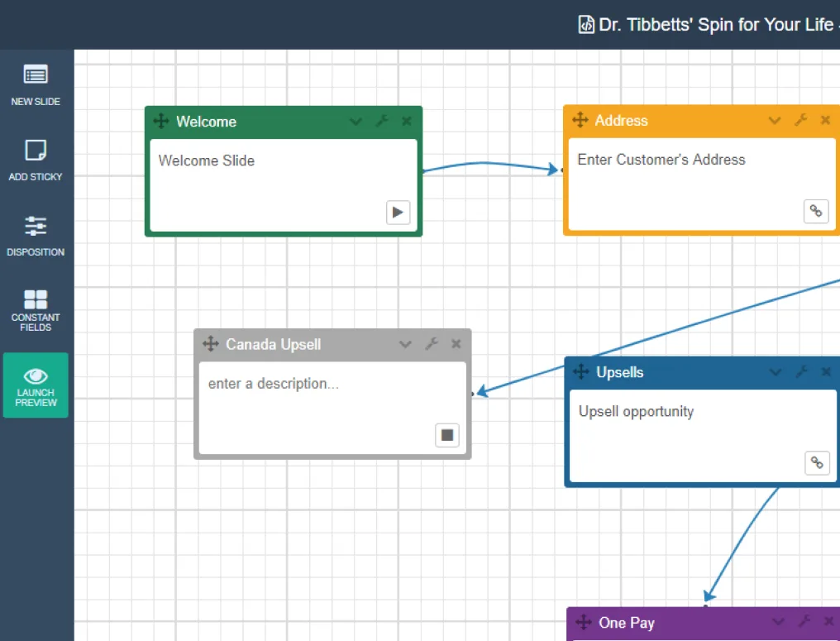The height and width of the screenshot is (641, 840).
Task: Click the link icon in Upsells slide
Action: (817, 462)
